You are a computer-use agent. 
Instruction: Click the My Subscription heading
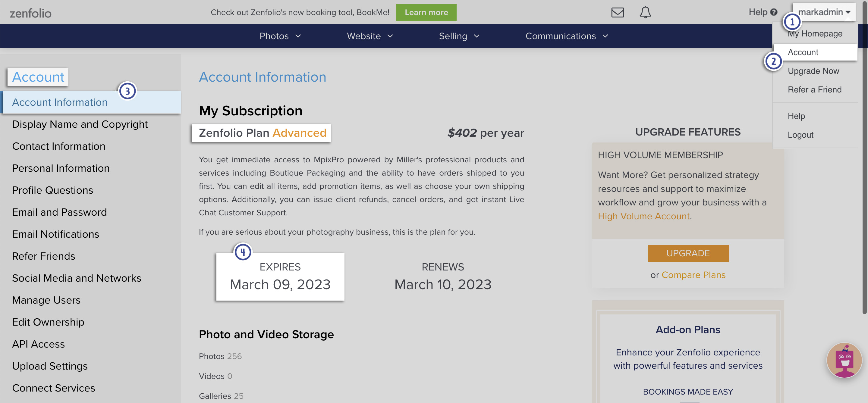pyautogui.click(x=250, y=111)
